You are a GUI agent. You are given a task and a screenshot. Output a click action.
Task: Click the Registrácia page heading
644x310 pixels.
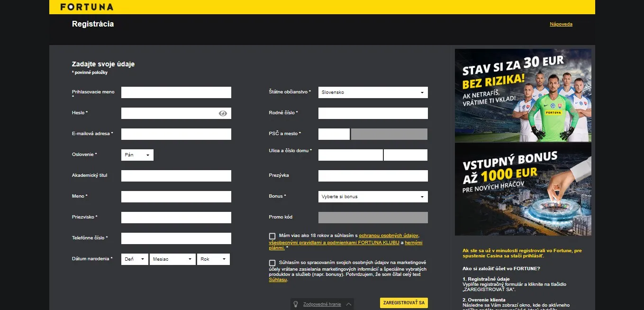click(93, 24)
